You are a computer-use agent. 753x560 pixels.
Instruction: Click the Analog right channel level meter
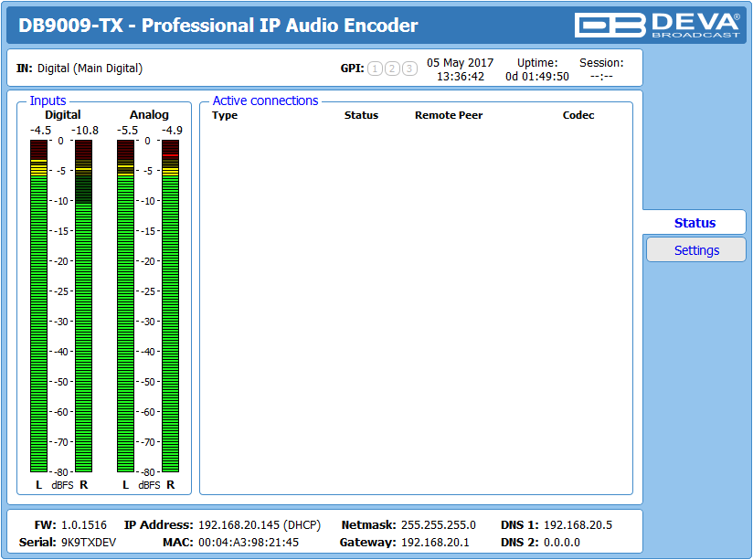pyautogui.click(x=171, y=306)
